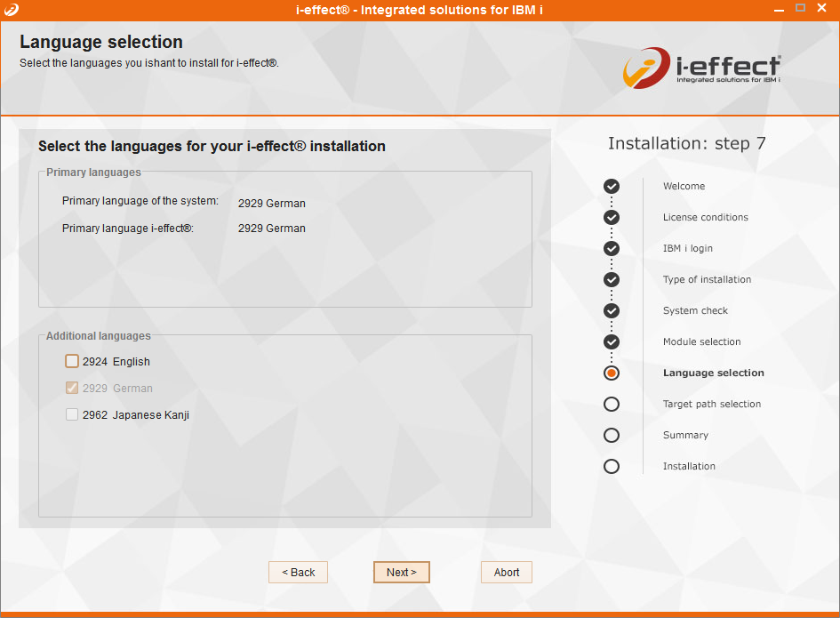Click the Summary step circle
840x618 pixels.
pos(612,435)
